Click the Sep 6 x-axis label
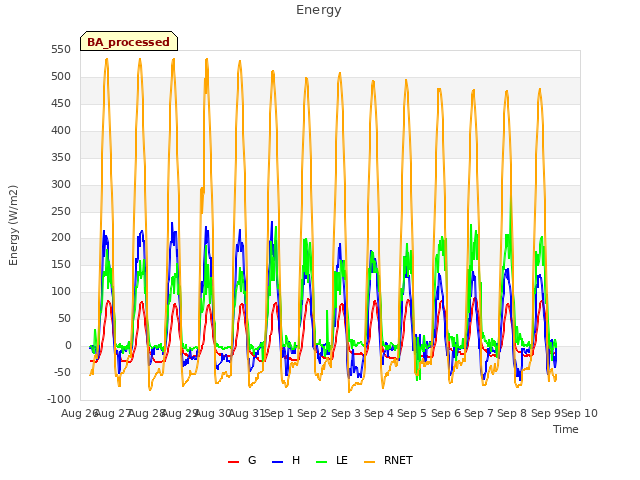This screenshot has width=640, height=480. pyautogui.click(x=445, y=413)
